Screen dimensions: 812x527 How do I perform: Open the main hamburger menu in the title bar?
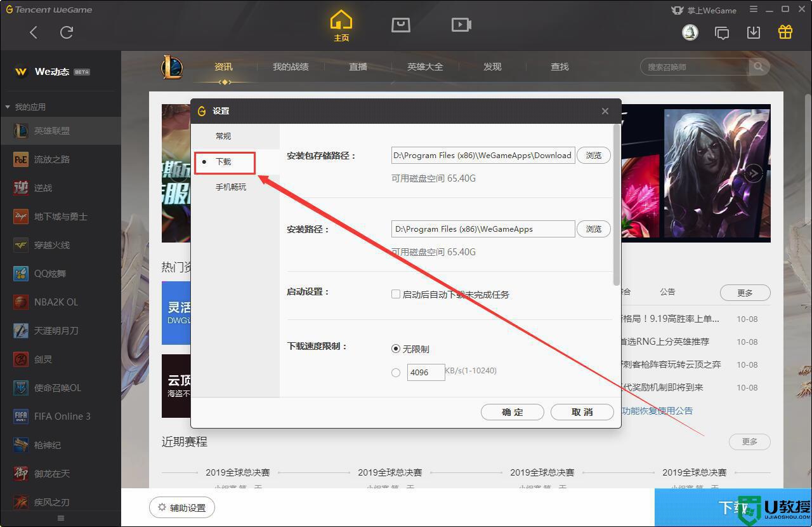(754, 10)
